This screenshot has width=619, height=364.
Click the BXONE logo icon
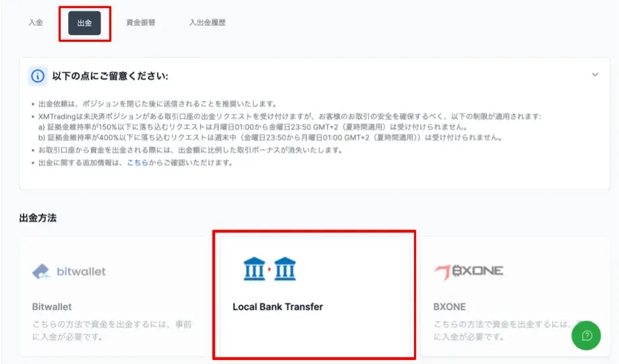(x=469, y=272)
